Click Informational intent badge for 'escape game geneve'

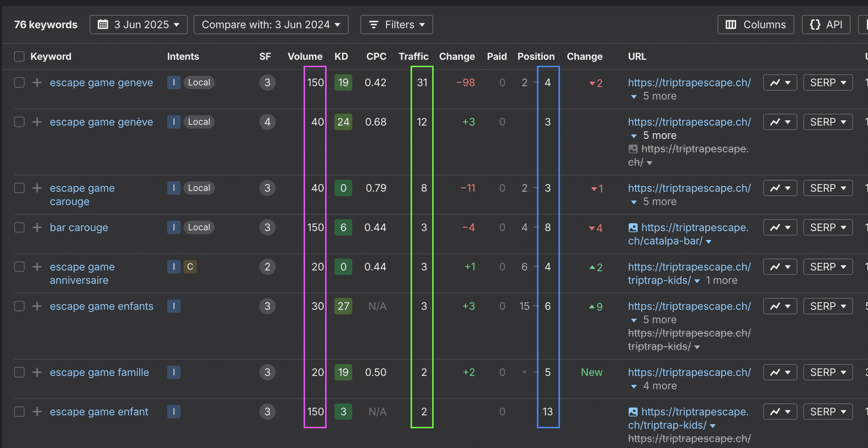click(174, 82)
